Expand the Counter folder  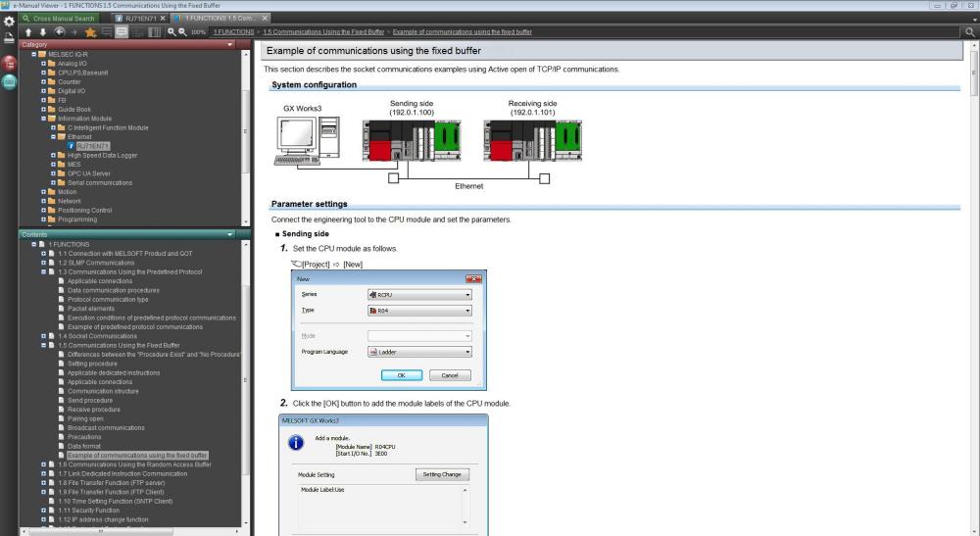[x=44, y=82]
